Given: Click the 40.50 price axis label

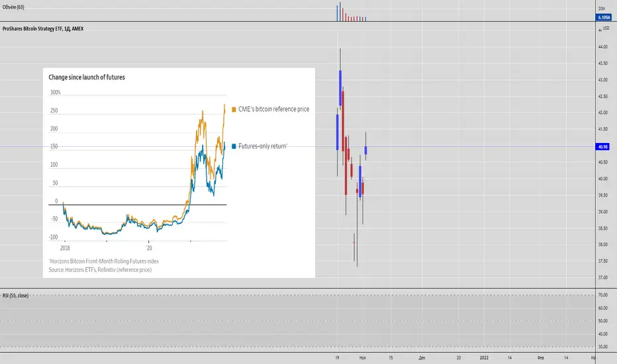Looking at the screenshot, I should coord(603,162).
